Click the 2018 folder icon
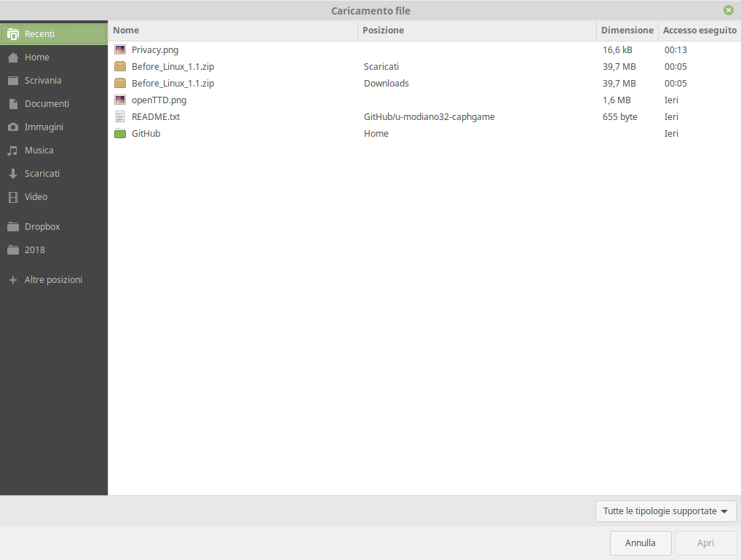Image resolution: width=741 pixels, height=560 pixels. click(13, 249)
